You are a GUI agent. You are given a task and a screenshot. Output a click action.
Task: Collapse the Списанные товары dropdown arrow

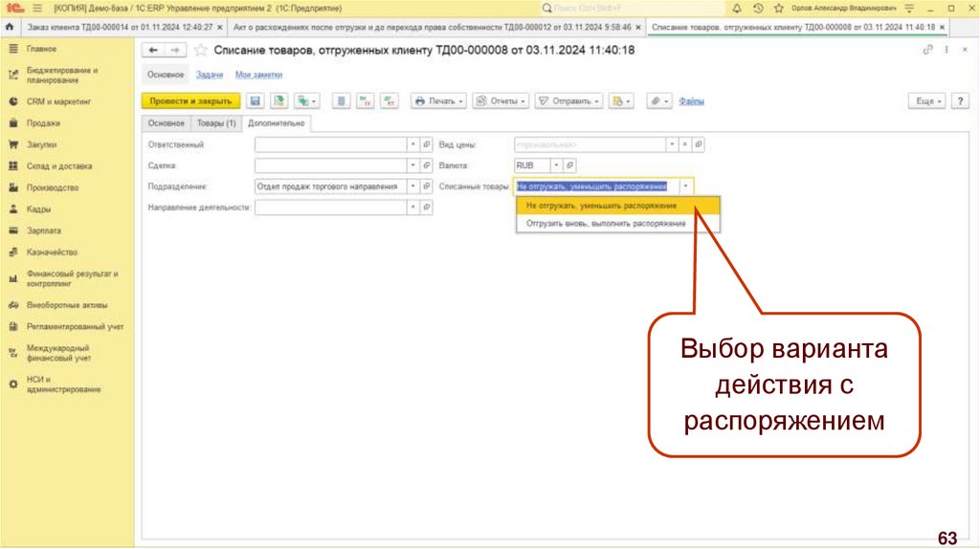685,187
